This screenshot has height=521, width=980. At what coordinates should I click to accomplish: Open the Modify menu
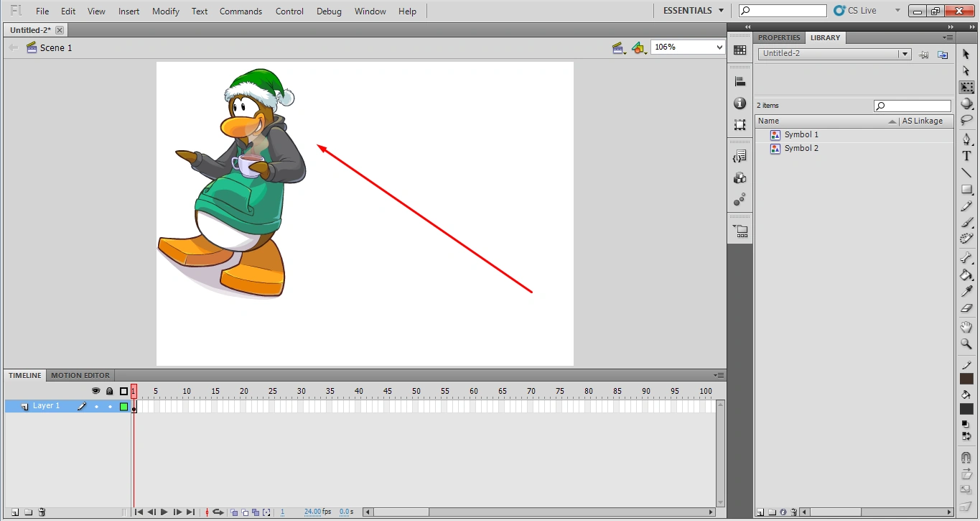166,11
